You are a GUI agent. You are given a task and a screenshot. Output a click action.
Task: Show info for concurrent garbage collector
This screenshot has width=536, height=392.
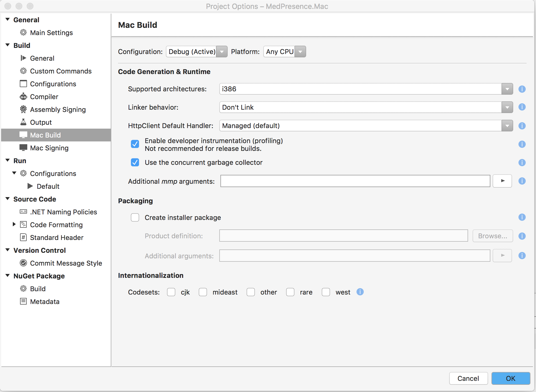pyautogui.click(x=522, y=163)
